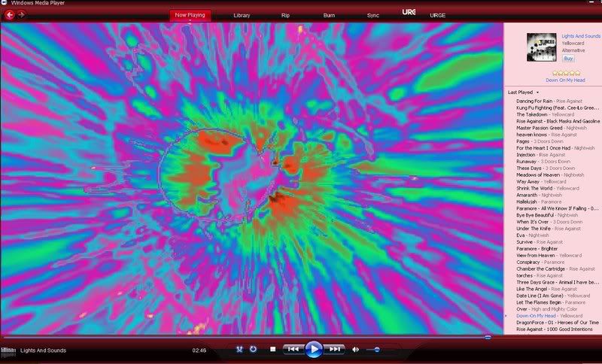The height and width of the screenshot is (364, 602).
Task: Skip to the next track
Action: tap(334, 350)
